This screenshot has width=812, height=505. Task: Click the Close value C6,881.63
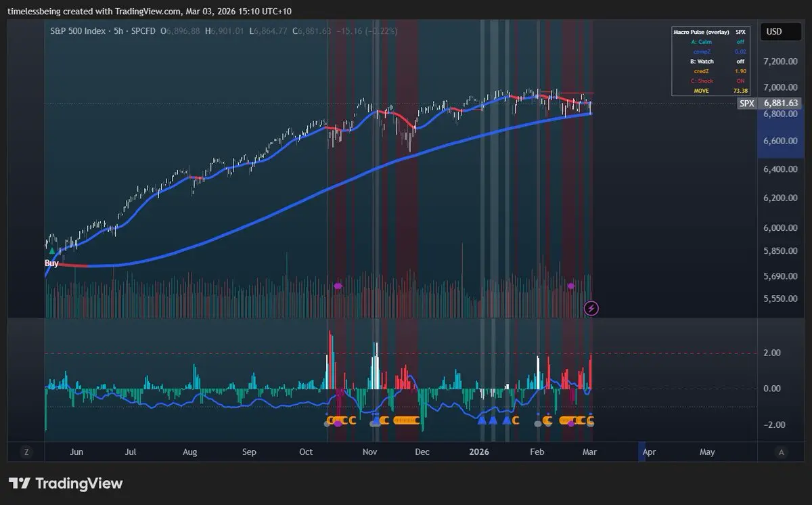click(312, 31)
